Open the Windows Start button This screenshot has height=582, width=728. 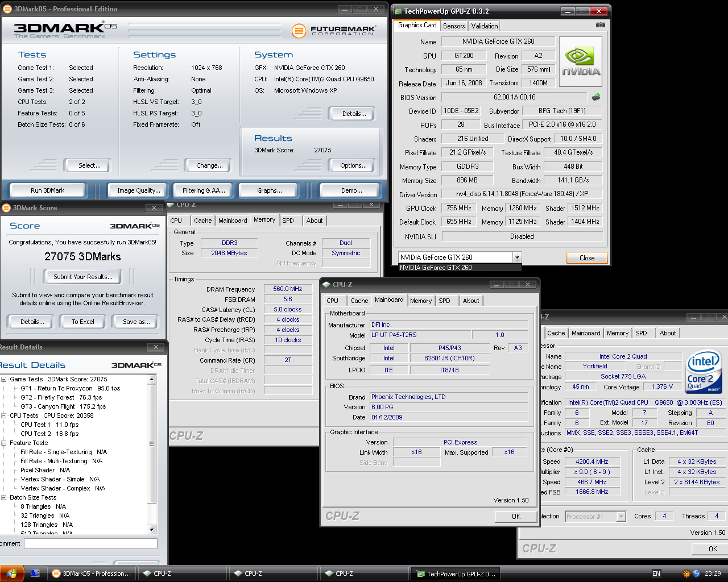pos(12,573)
